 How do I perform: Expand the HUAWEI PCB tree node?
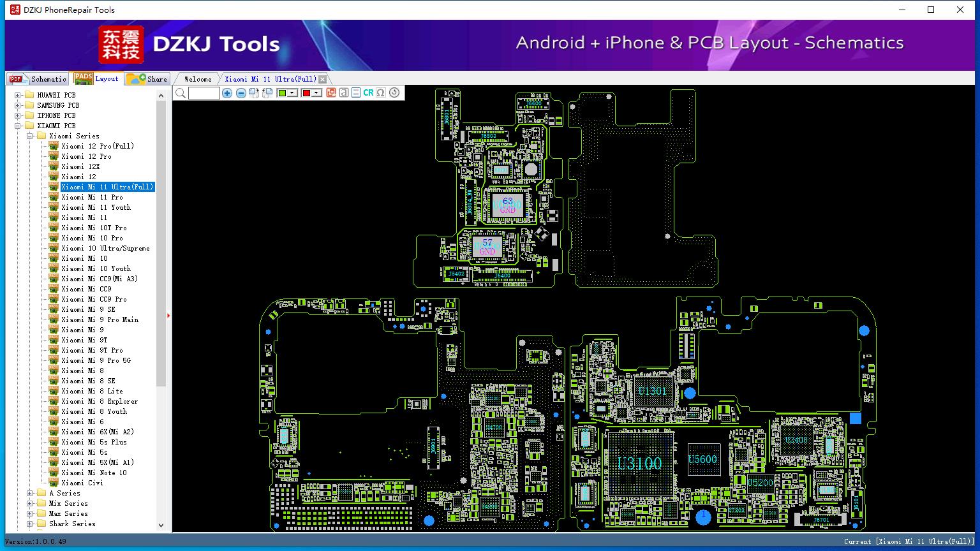18,95
